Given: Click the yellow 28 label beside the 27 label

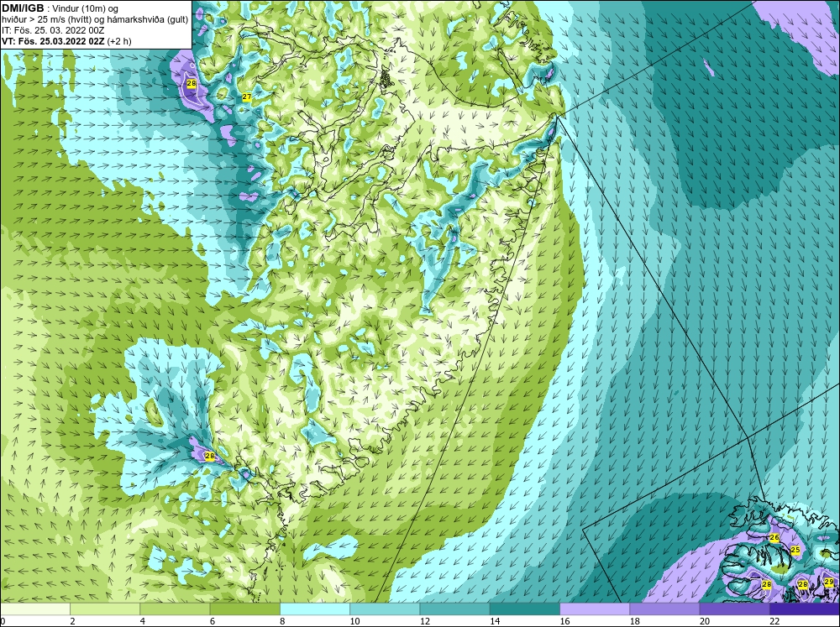Looking at the screenshot, I should pyautogui.click(x=192, y=84).
